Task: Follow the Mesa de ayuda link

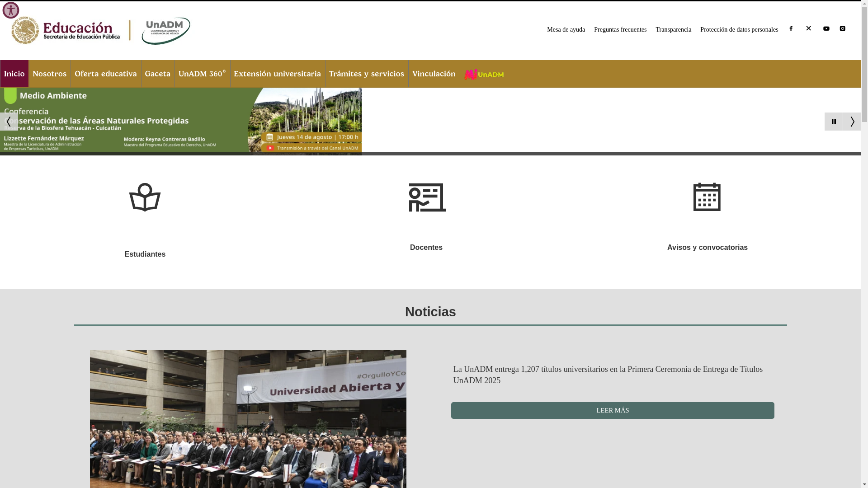Action: point(566,30)
